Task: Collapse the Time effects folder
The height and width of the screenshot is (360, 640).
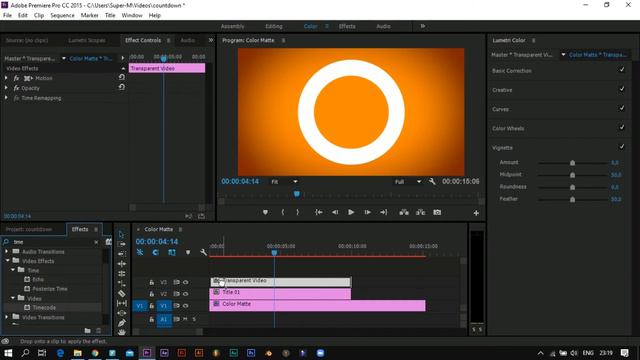Action: point(13,270)
